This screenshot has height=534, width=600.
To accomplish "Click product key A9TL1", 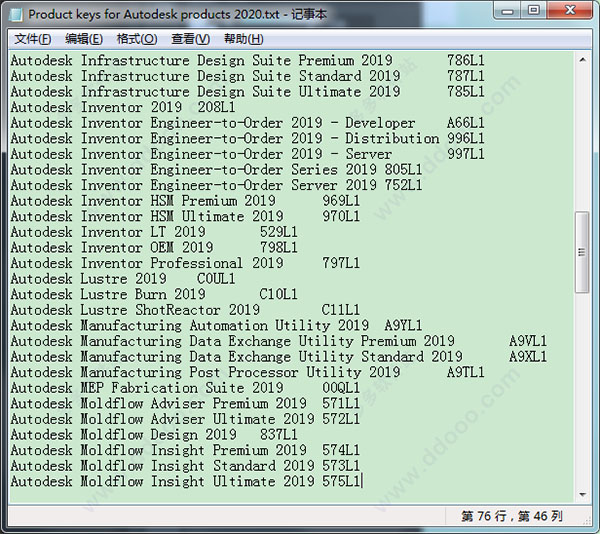I will point(466,373).
